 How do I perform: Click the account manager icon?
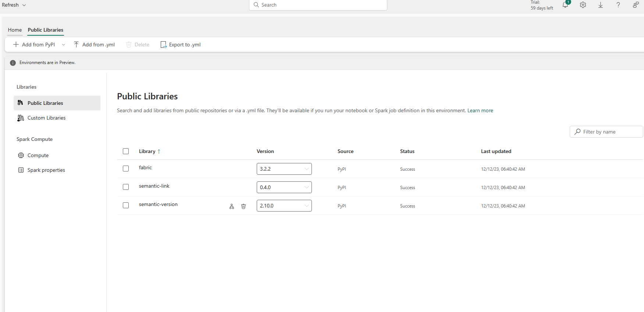[636, 5]
